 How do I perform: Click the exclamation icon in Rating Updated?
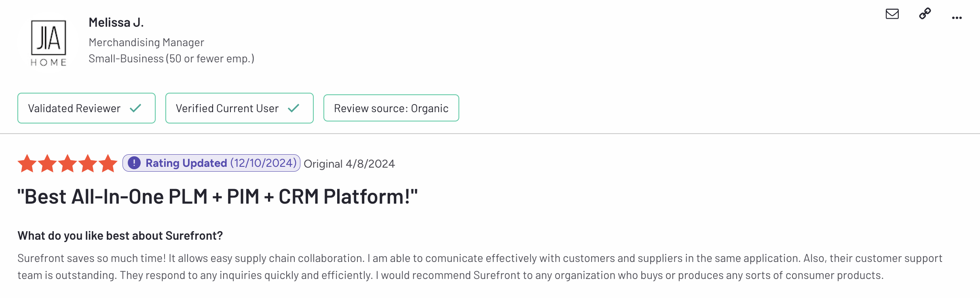tap(134, 163)
